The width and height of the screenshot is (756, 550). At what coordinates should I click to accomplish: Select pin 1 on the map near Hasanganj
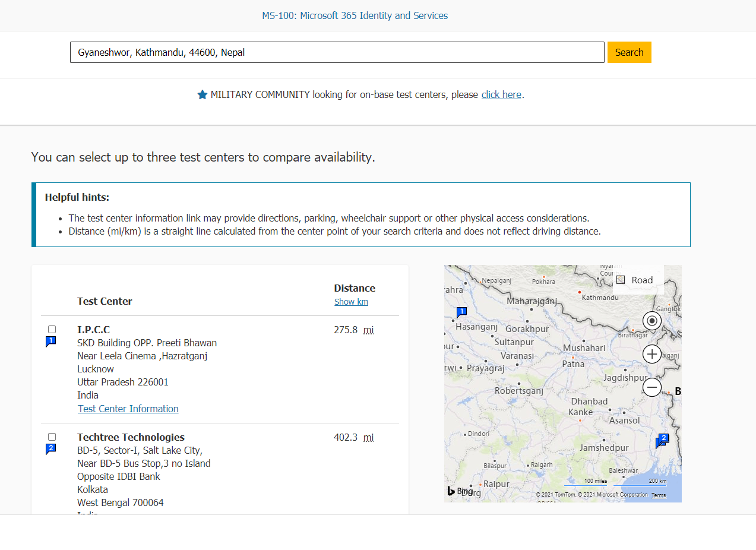(461, 312)
